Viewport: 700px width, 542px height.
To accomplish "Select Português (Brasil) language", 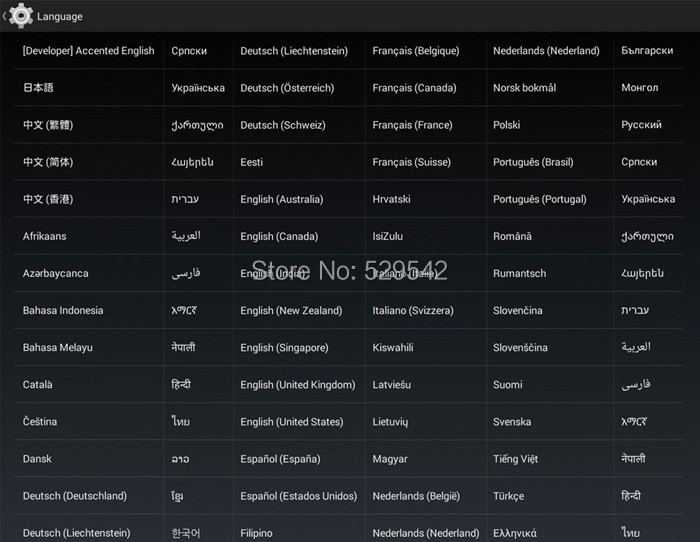I will [533, 162].
